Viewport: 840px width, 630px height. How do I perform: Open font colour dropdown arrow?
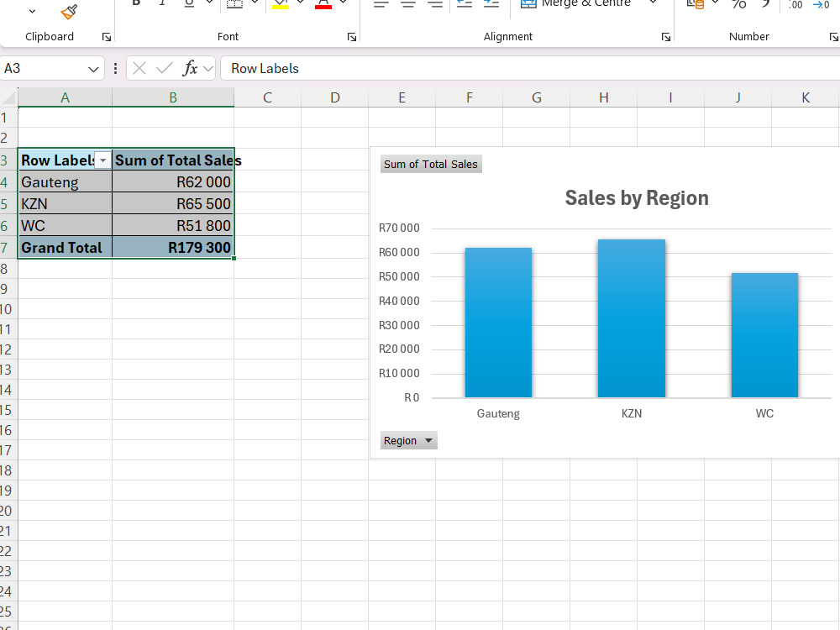(x=344, y=3)
